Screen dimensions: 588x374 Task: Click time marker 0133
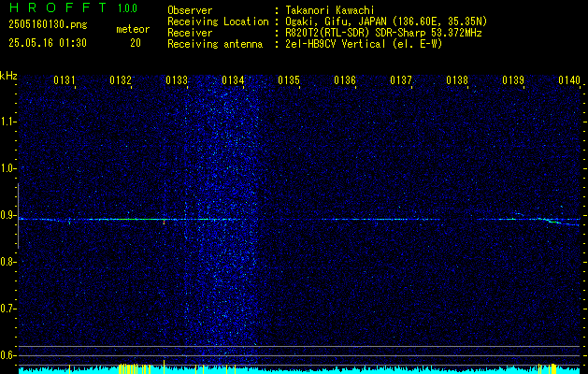tap(177, 79)
